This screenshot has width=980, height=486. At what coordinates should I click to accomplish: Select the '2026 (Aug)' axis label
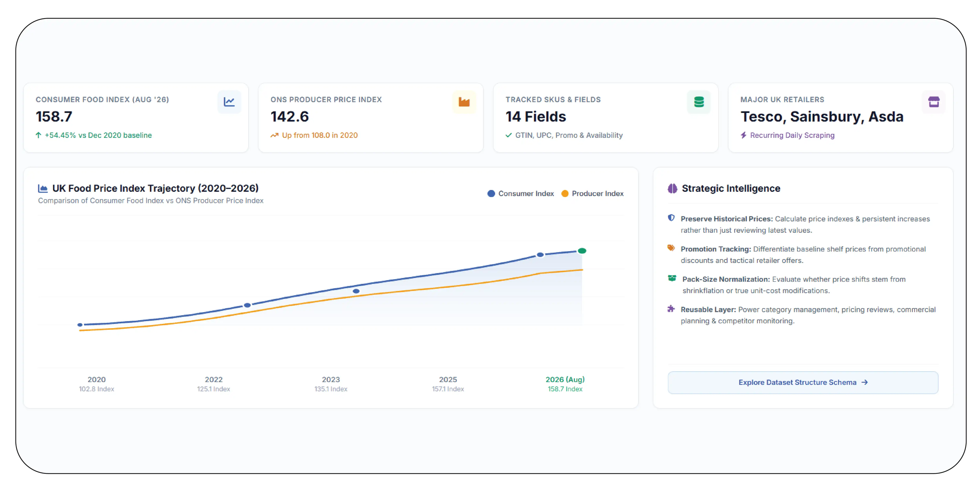click(x=565, y=380)
